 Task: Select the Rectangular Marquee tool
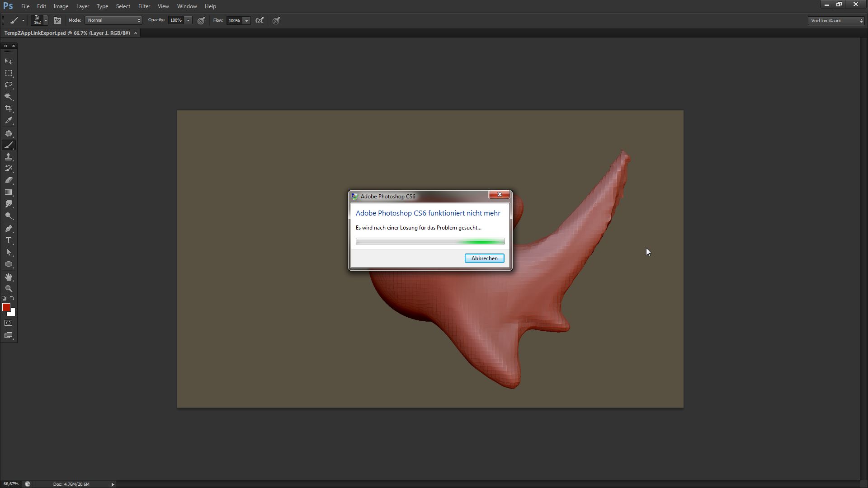coord(9,73)
